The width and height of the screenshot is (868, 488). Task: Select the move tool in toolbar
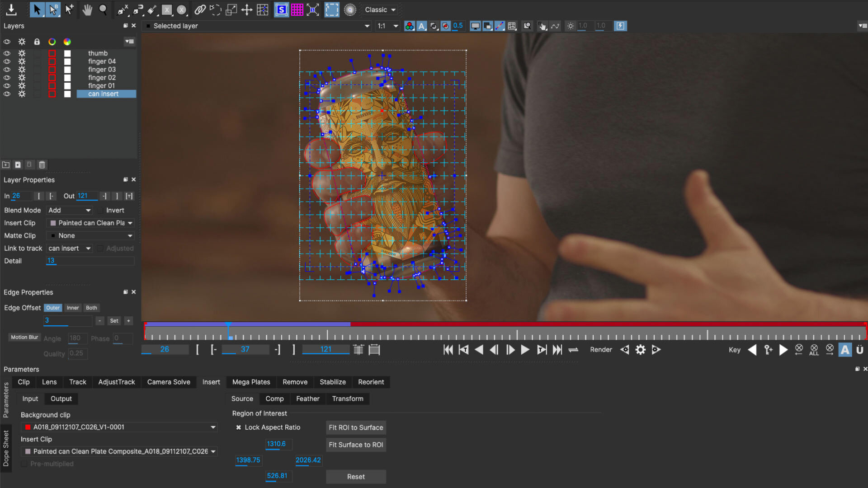86,9
